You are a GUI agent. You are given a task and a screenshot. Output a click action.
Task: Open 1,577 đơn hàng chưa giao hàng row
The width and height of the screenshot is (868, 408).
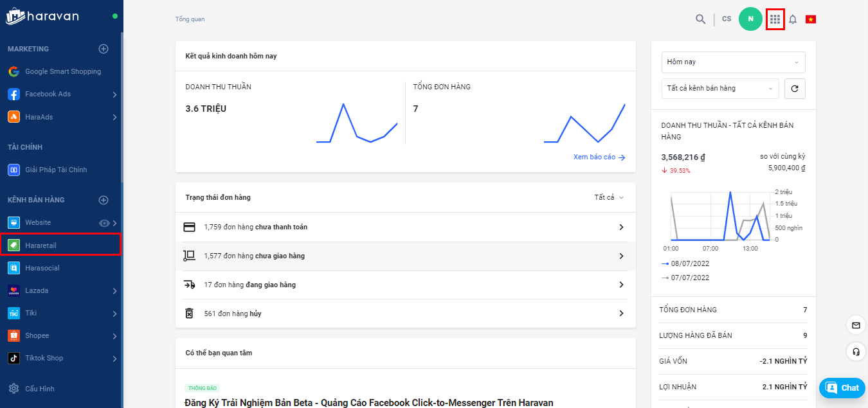tap(405, 256)
